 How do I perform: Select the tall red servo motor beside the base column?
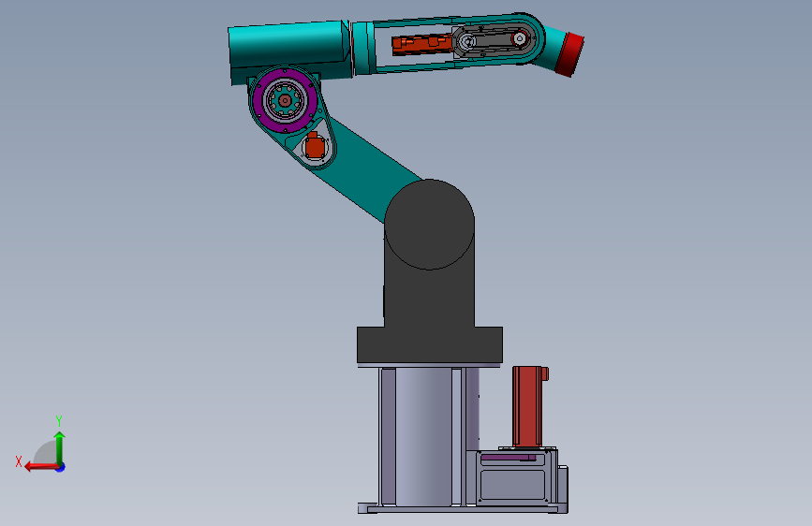tap(527, 406)
